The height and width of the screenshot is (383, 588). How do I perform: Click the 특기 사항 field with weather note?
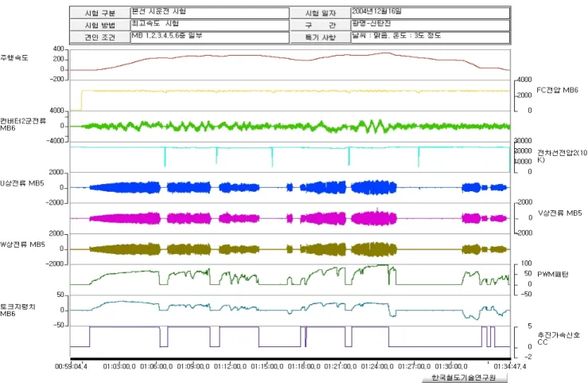tap(430, 37)
